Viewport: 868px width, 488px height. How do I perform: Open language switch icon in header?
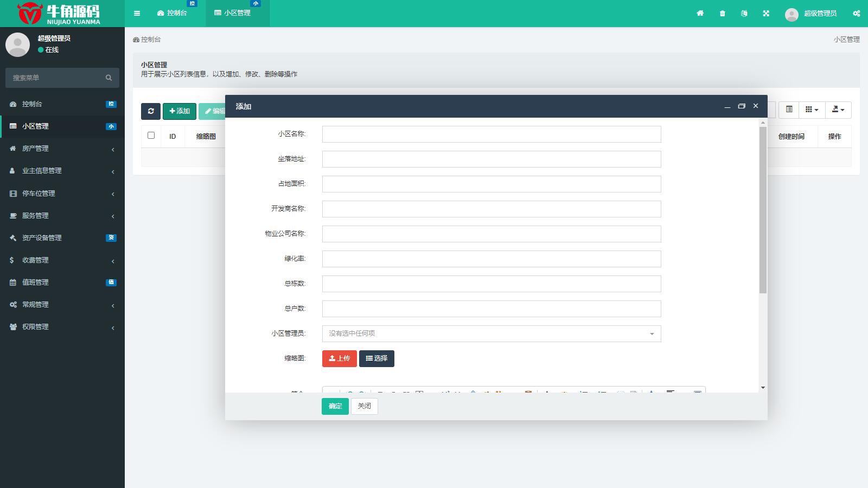pos(744,13)
